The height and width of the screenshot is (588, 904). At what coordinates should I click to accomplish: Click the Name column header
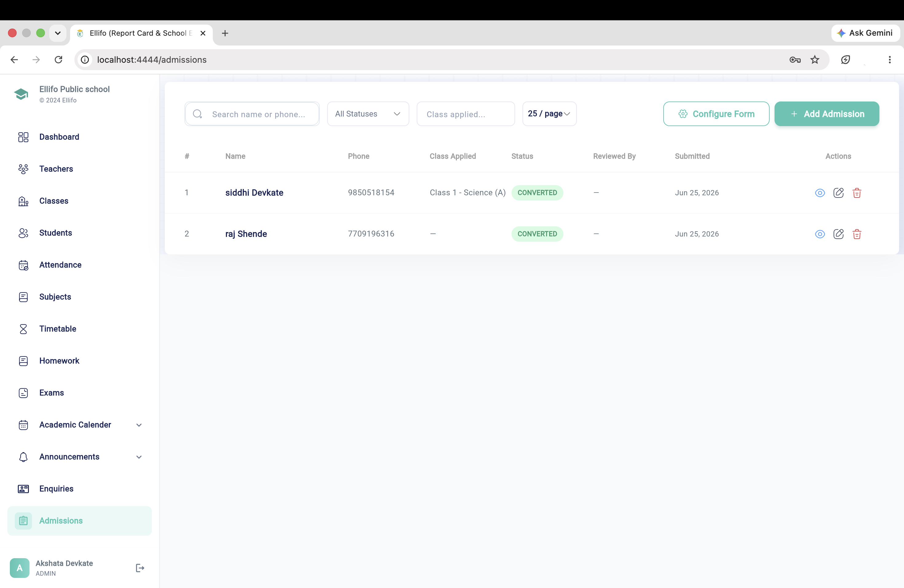click(x=235, y=157)
